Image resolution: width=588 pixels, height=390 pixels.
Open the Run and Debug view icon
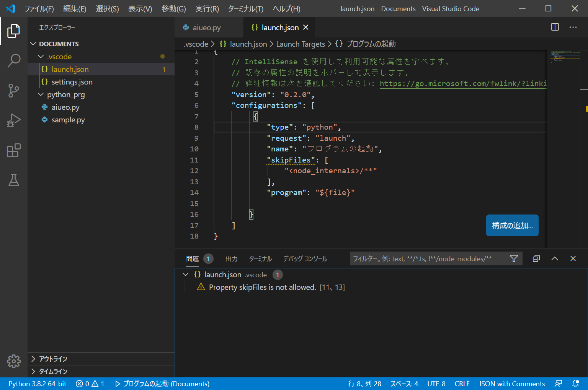coord(14,120)
